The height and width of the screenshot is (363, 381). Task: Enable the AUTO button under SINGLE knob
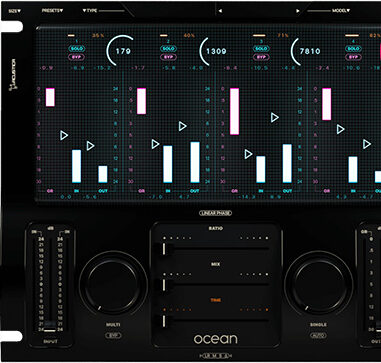(318, 335)
